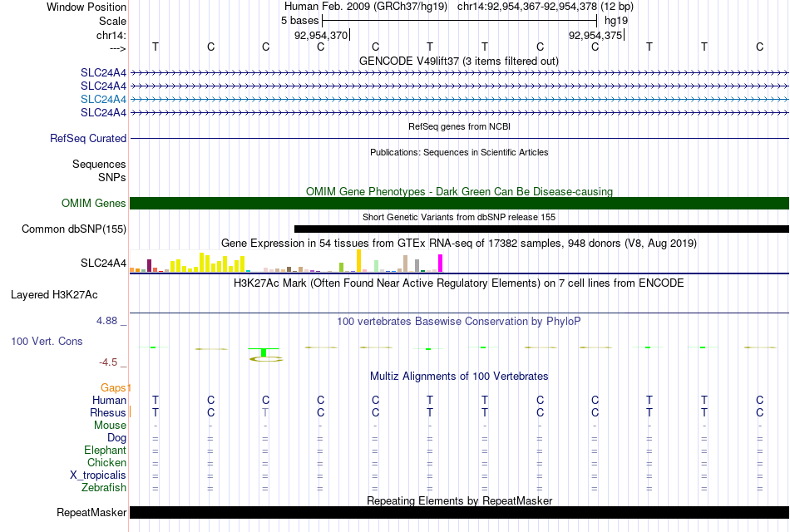Click the tall orange GTEx expression bar

[358, 261]
